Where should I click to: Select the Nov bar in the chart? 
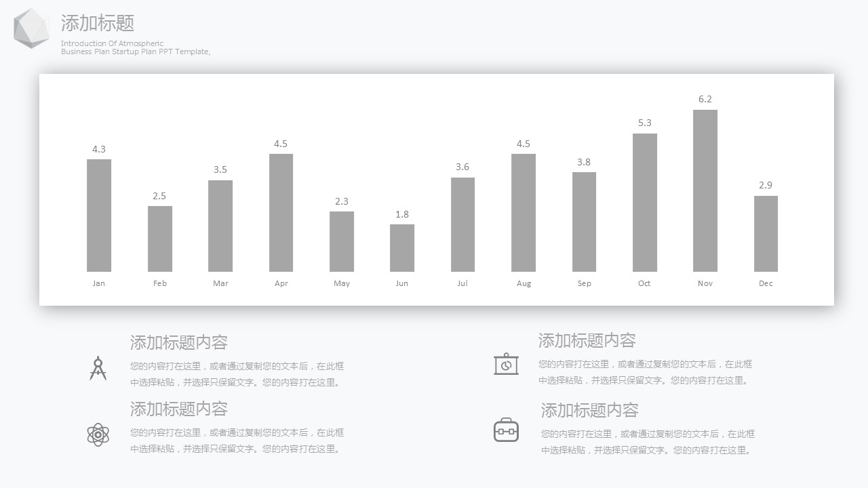point(705,190)
